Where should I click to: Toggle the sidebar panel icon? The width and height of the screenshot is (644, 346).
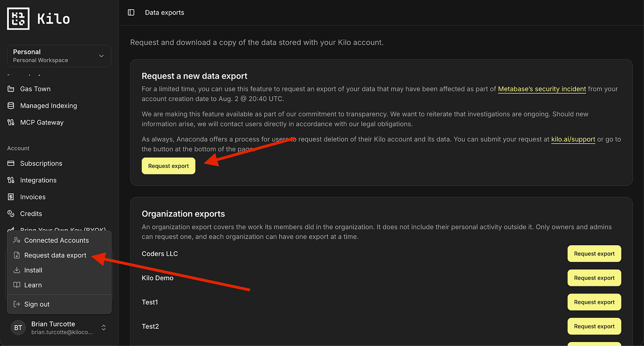pyautogui.click(x=131, y=12)
